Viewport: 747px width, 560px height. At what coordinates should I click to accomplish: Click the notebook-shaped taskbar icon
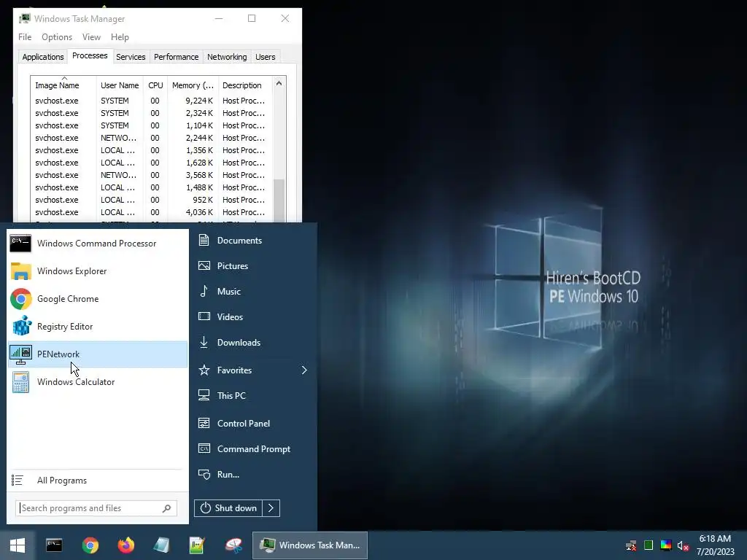pos(161,545)
